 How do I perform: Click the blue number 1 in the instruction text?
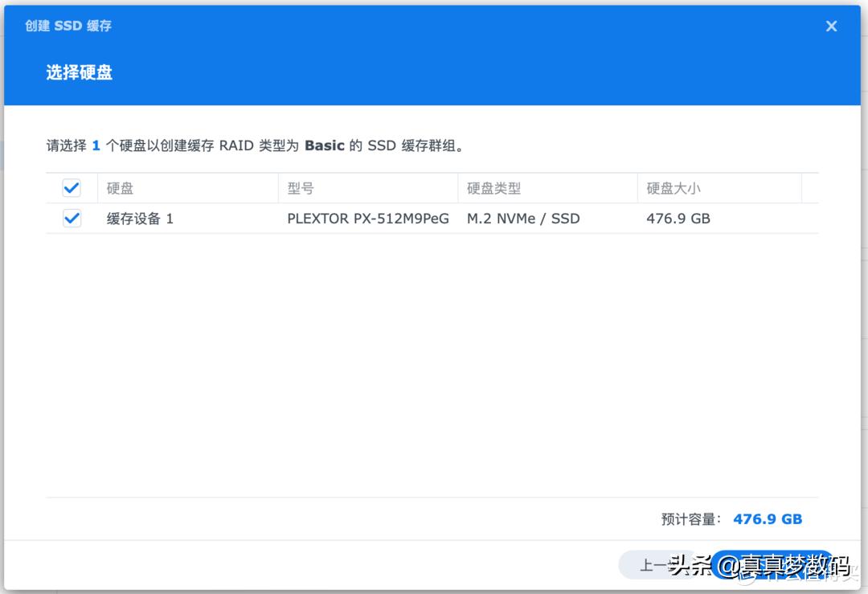click(x=96, y=145)
